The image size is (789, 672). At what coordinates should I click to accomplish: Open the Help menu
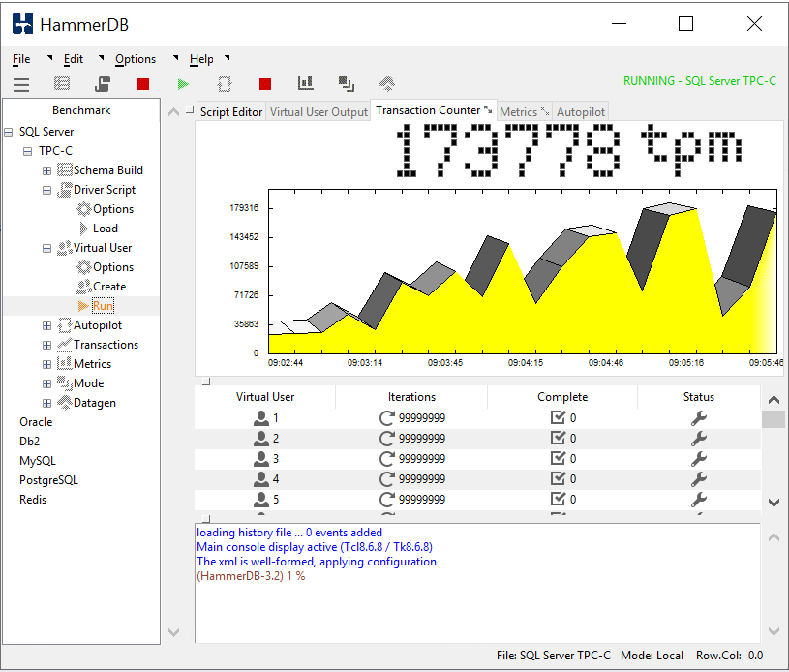click(201, 59)
